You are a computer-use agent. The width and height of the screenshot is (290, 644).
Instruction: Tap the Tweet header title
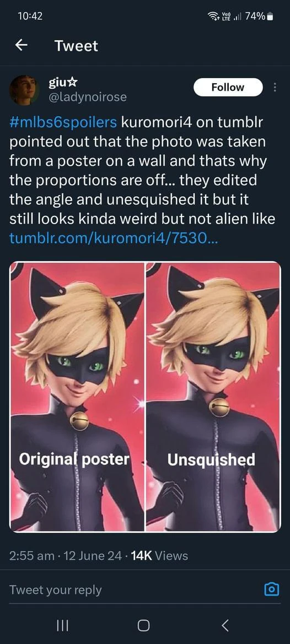pyautogui.click(x=77, y=46)
